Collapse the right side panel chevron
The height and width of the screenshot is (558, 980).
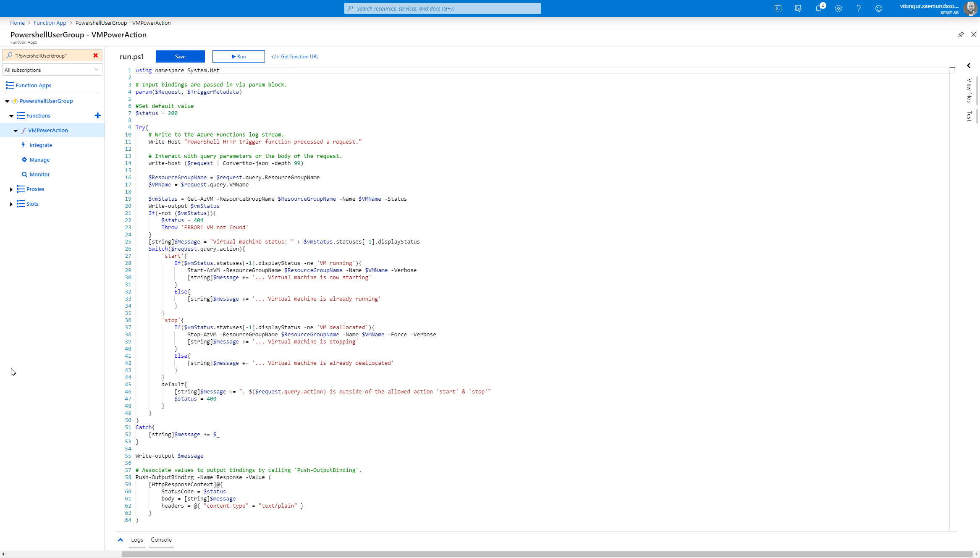[x=969, y=65]
